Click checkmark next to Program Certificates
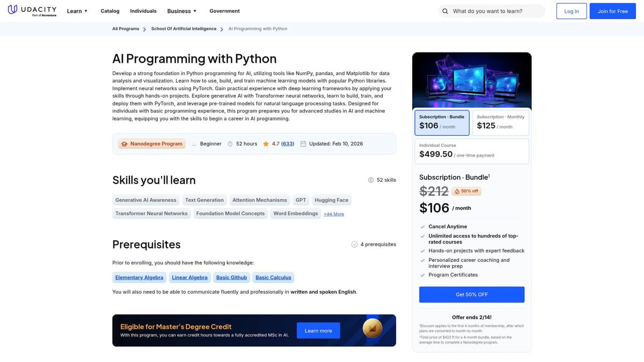 click(423, 275)
